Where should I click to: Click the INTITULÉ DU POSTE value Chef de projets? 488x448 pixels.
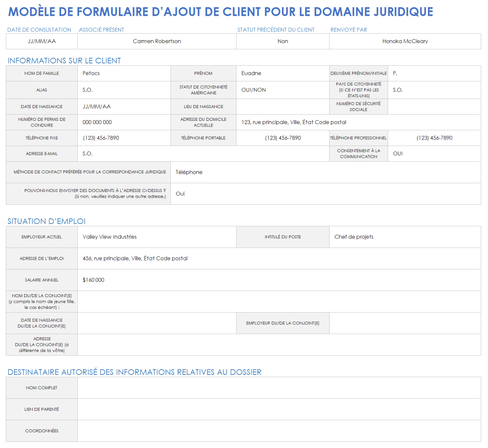[x=405, y=237]
